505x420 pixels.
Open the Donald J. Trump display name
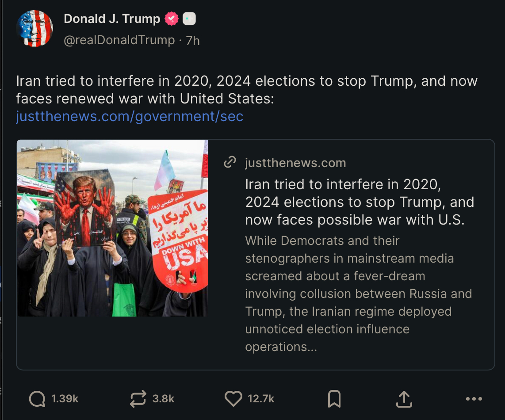112,19
